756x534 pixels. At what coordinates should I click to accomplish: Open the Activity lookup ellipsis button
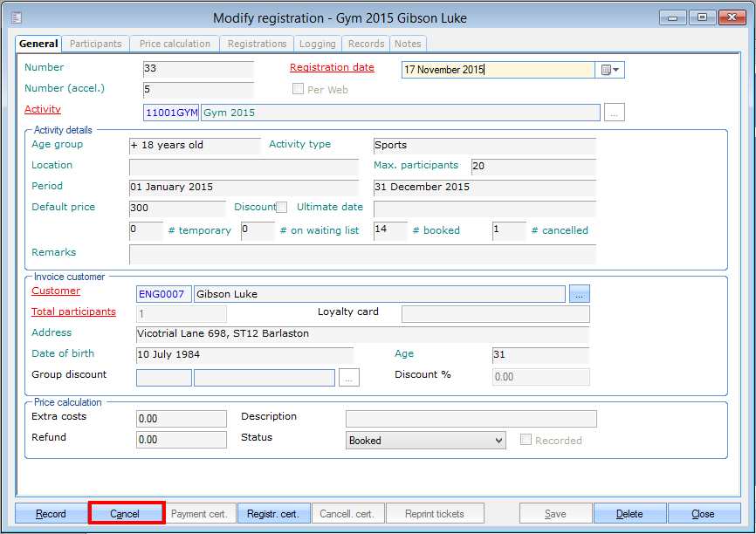[x=615, y=113]
